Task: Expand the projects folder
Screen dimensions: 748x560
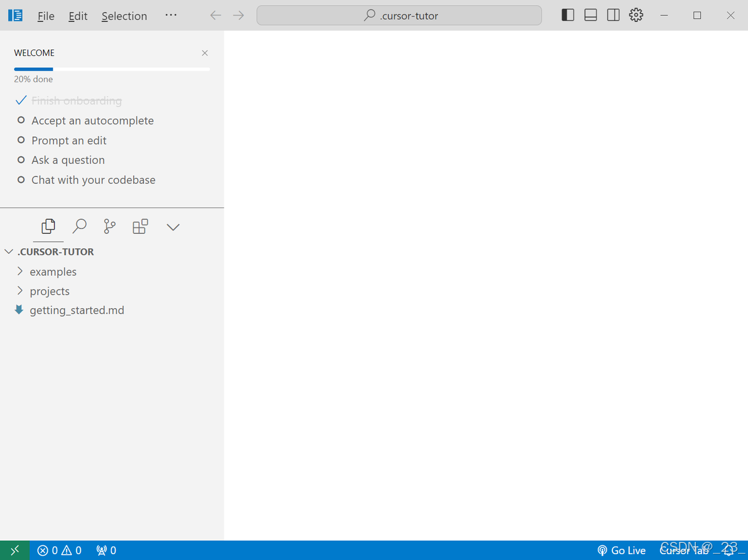Action: 49,291
